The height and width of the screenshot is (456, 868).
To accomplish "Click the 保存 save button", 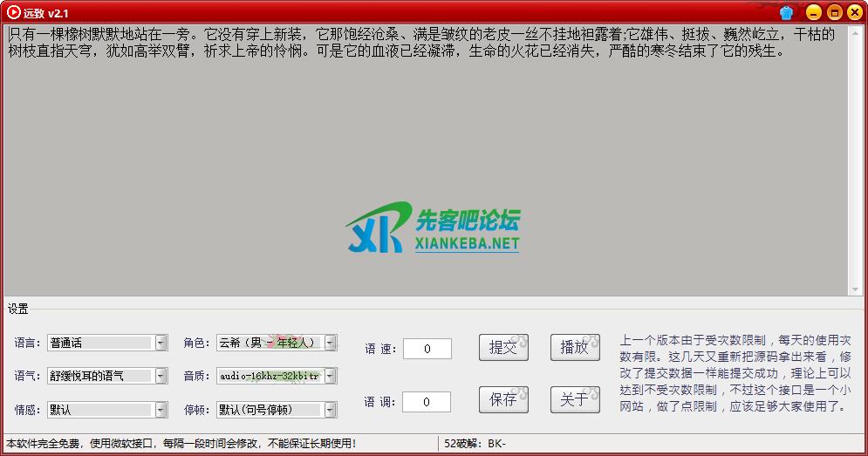I will tap(503, 400).
